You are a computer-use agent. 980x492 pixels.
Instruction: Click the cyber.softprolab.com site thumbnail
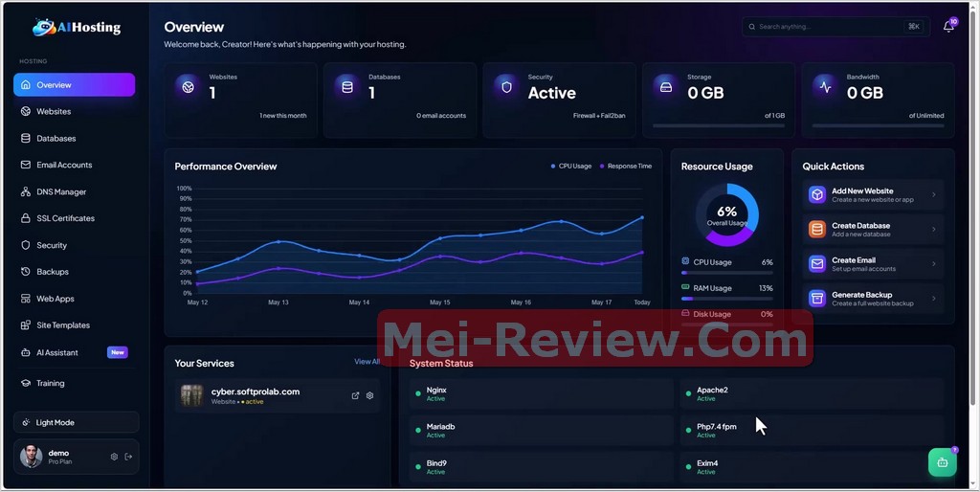tap(191, 395)
